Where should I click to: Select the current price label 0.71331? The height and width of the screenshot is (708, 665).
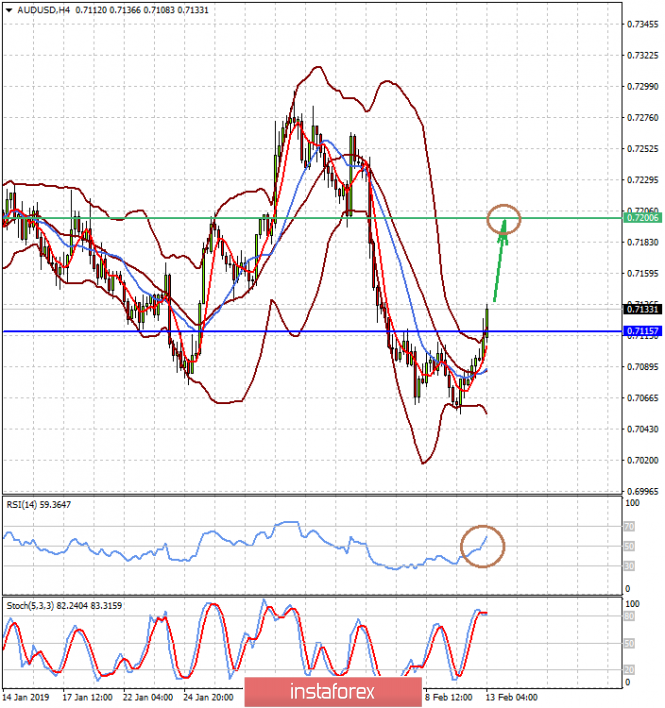(642, 309)
